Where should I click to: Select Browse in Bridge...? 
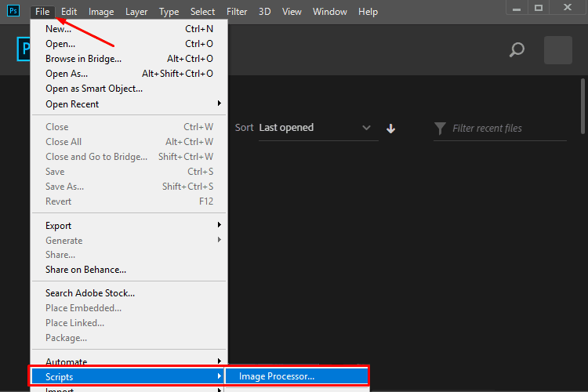tap(129, 59)
